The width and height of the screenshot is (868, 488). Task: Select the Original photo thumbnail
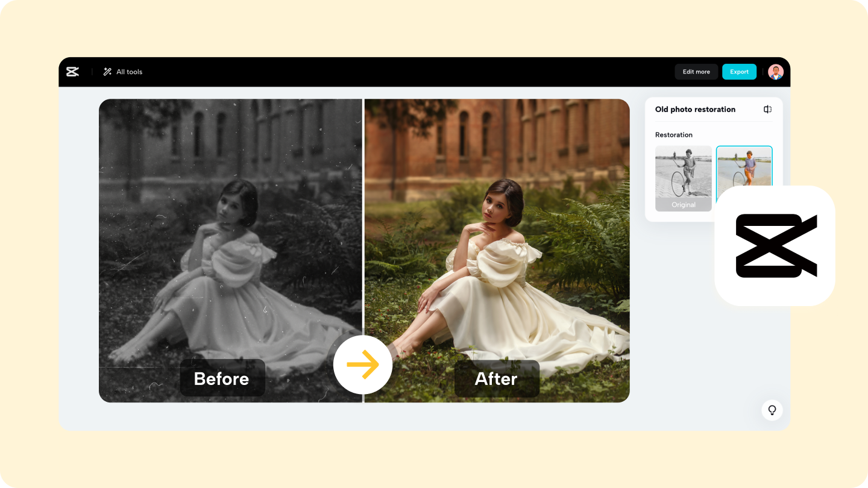click(684, 178)
